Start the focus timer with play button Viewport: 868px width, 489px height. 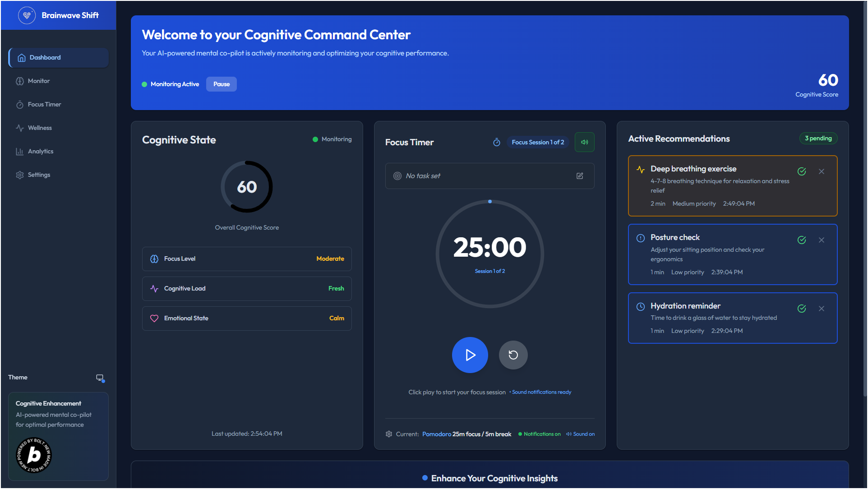(470, 355)
